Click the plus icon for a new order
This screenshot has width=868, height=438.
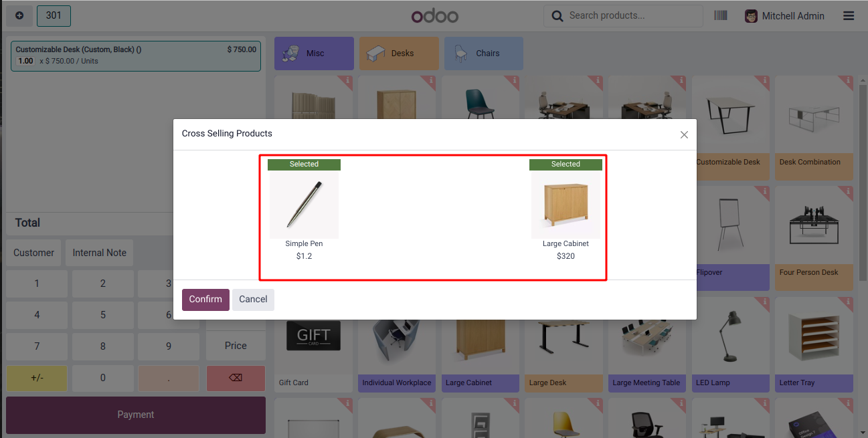pos(19,15)
